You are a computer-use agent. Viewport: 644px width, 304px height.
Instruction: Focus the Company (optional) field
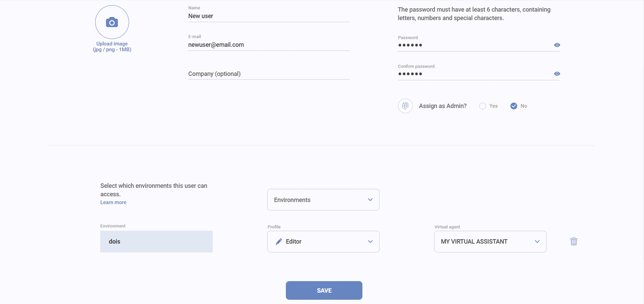[x=269, y=74]
